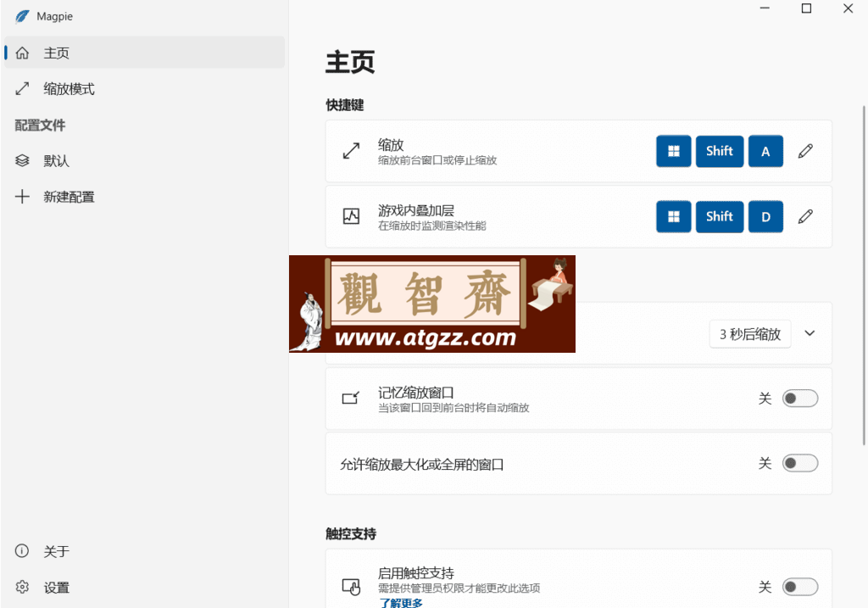Click the D key of 游戏内叠加层 shortcut
This screenshot has width=868, height=608.
(x=765, y=216)
